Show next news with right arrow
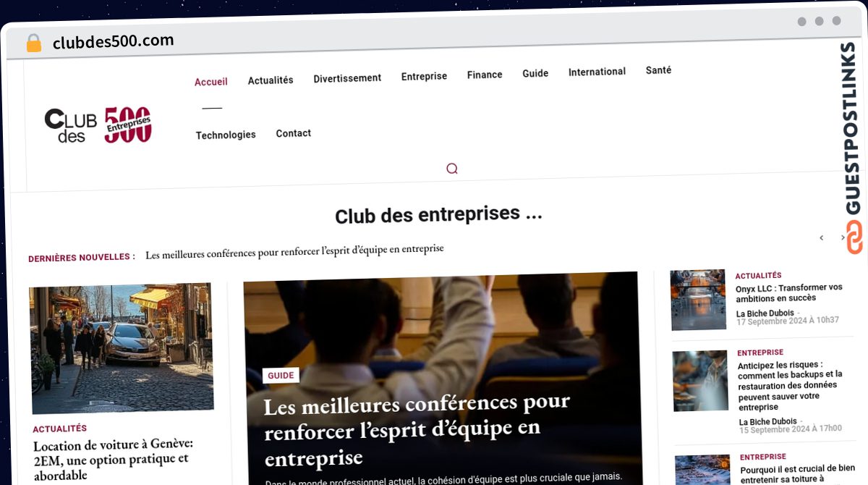 pyautogui.click(x=843, y=237)
